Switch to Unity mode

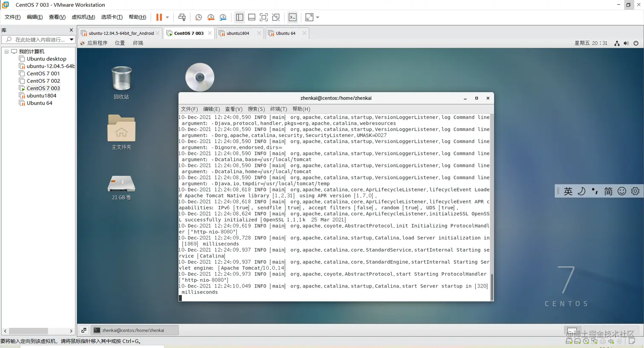click(276, 17)
